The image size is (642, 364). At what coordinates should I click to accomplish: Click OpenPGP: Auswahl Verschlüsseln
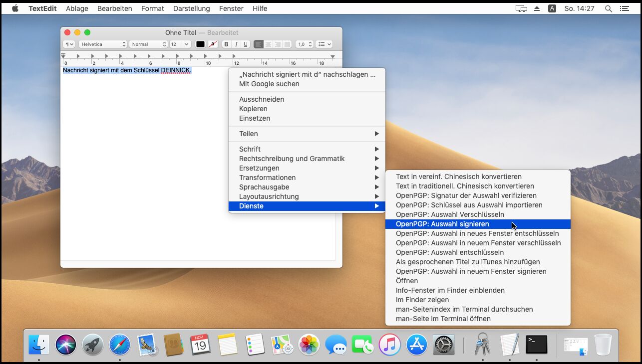coord(450,214)
